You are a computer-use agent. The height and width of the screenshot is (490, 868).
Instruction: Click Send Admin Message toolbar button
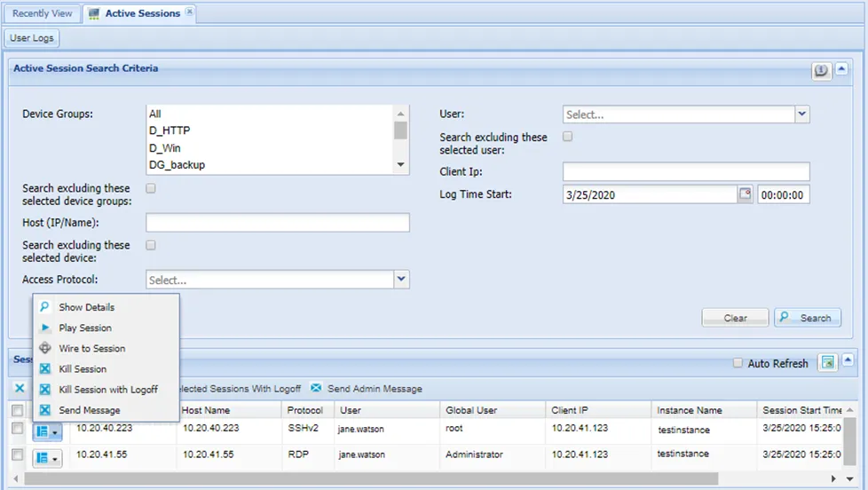tap(367, 389)
